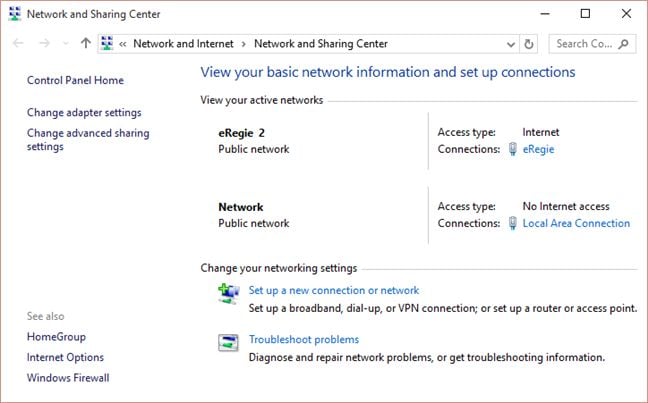
Task: Click the Diagnose and repair network problems description
Action: [x=426, y=358]
